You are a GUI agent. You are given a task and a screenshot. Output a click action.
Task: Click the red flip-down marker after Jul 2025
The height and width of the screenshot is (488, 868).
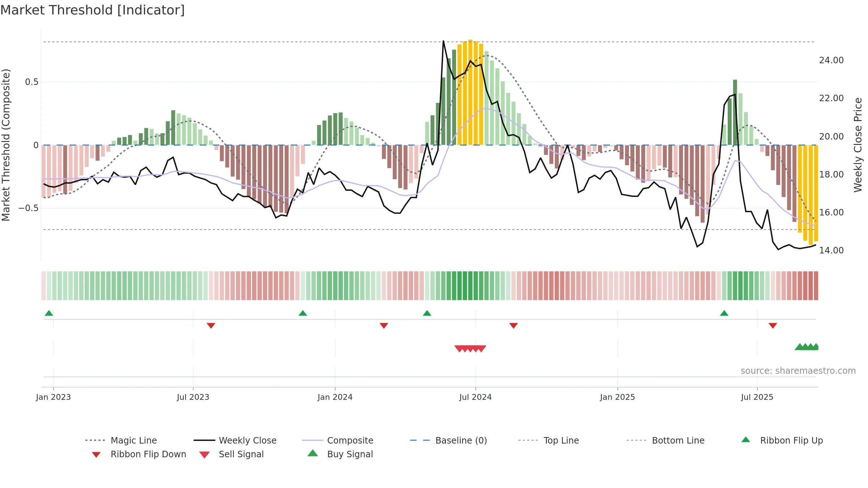pos(773,325)
